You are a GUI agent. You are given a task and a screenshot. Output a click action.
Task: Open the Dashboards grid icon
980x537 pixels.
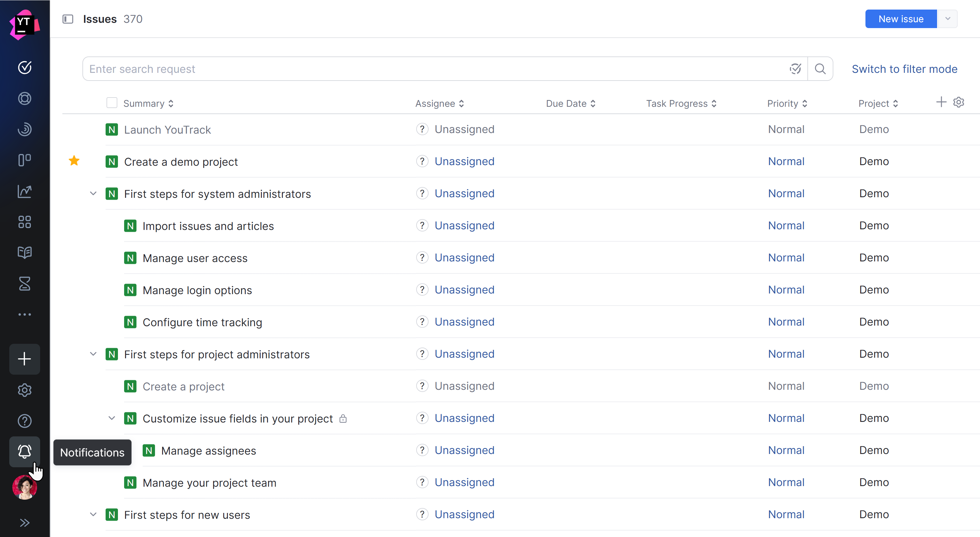[25, 222]
